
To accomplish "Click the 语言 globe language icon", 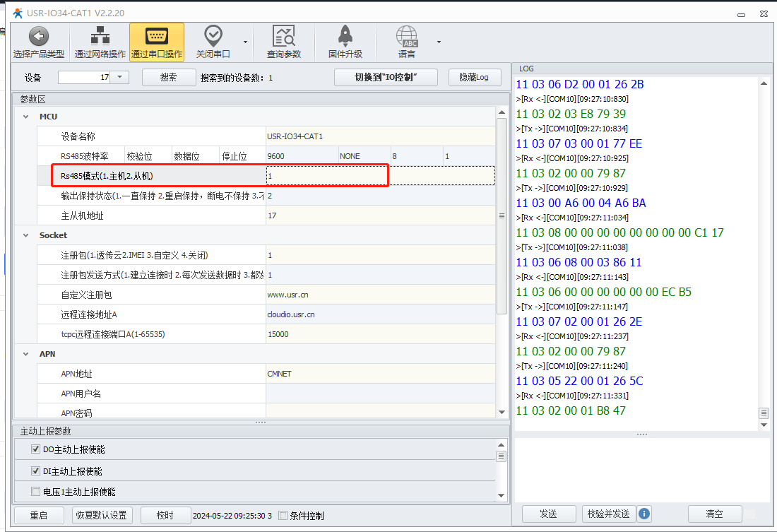I will 406,37.
